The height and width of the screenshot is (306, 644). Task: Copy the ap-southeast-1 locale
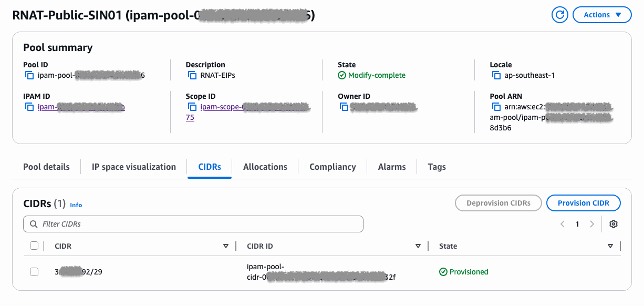pos(496,75)
